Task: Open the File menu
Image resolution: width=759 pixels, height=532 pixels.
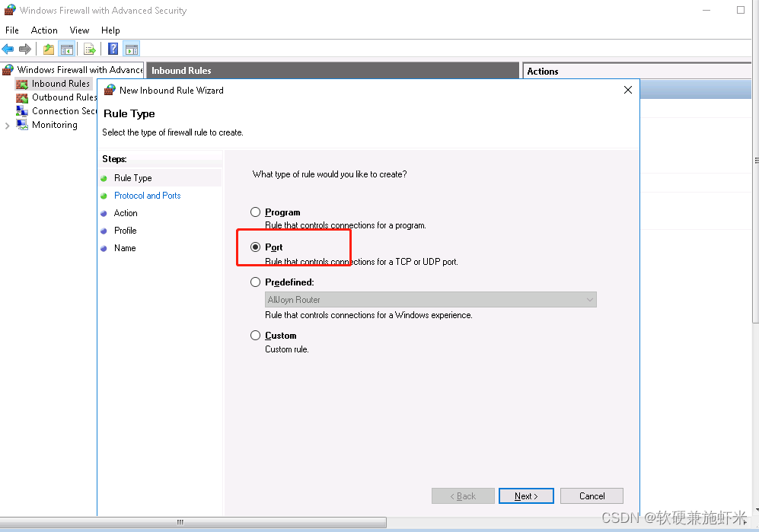Action: pyautogui.click(x=12, y=30)
